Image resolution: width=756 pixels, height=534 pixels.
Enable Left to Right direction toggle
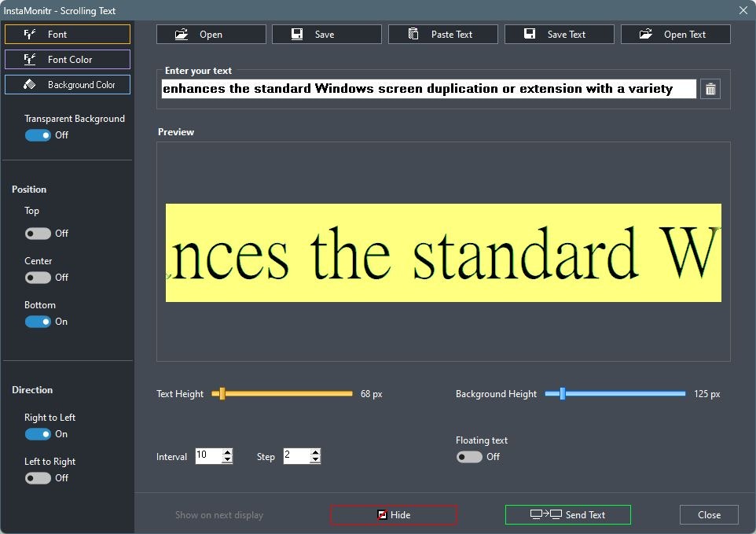tap(38, 478)
